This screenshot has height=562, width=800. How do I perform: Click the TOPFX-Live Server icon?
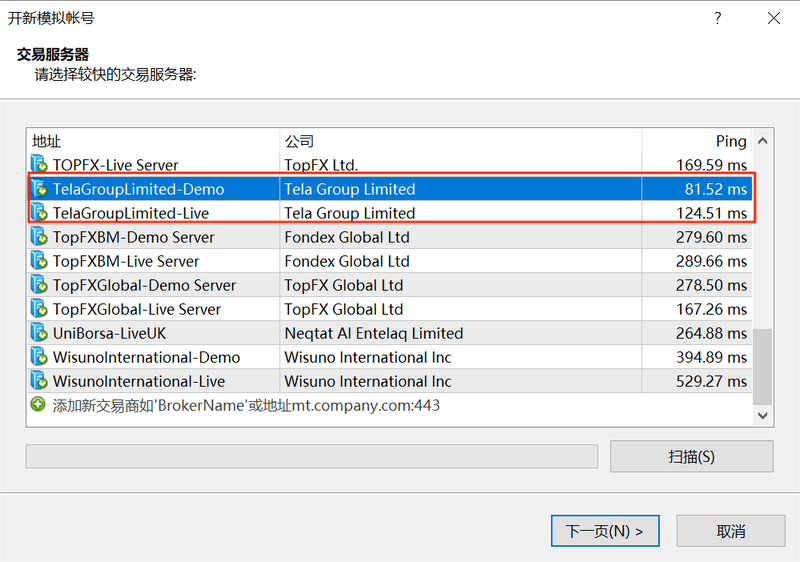pyautogui.click(x=39, y=164)
